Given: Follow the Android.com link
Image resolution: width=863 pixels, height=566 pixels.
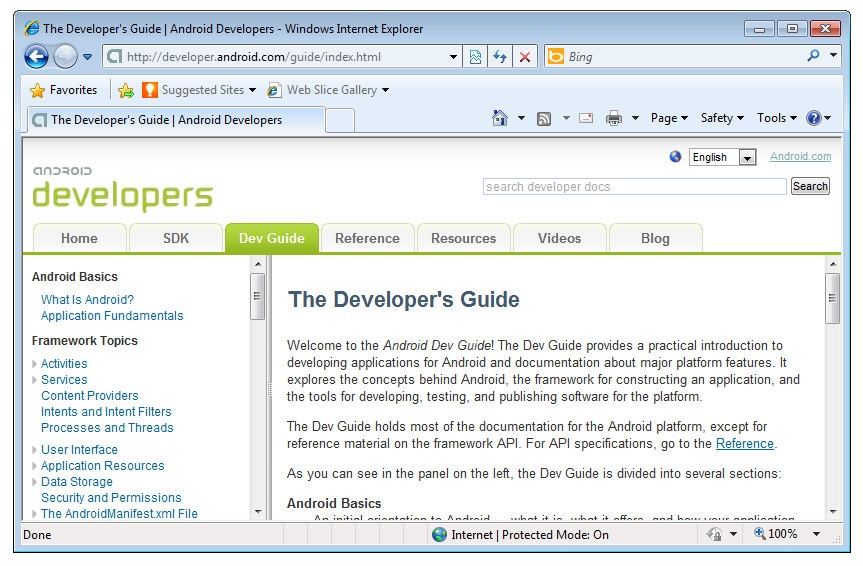Looking at the screenshot, I should coord(800,156).
